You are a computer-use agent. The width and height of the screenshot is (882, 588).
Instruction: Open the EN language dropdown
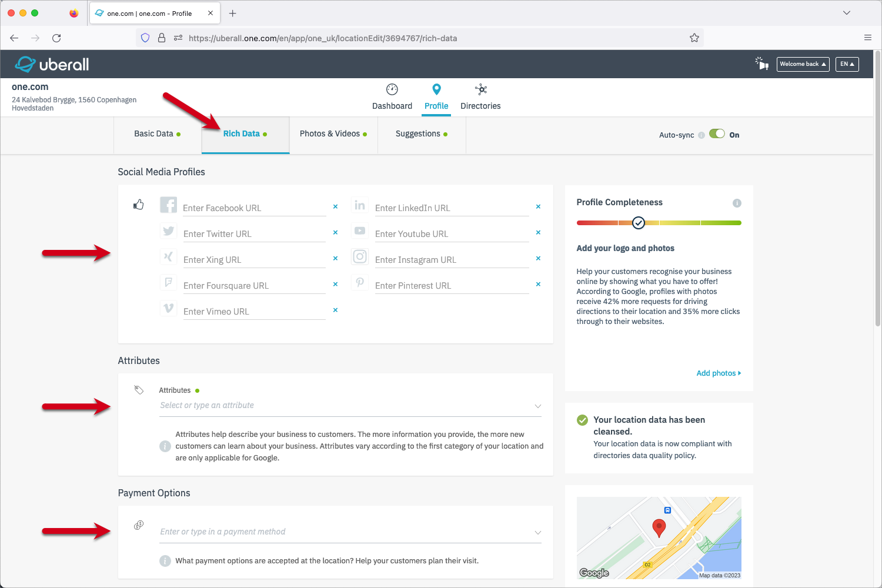(x=847, y=64)
